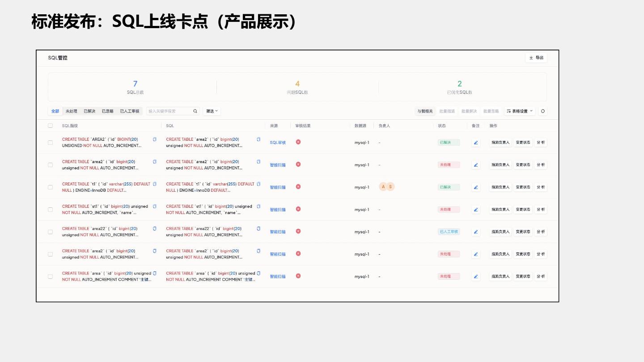Click 指派负责人 in the second row
The image size is (644, 362).
click(x=500, y=165)
